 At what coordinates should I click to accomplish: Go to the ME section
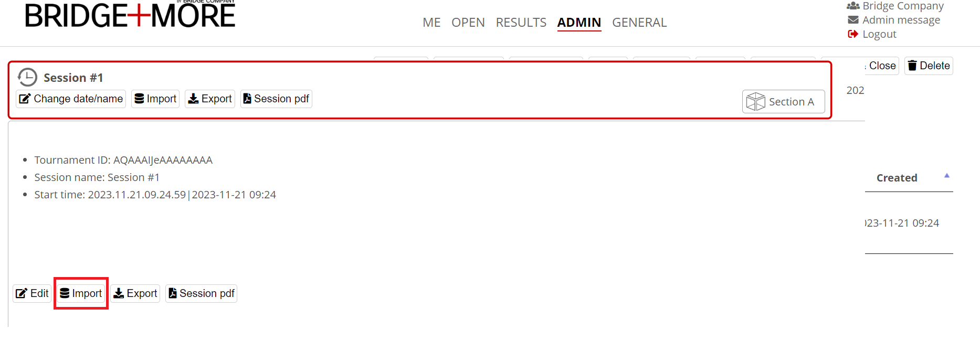pos(431,23)
